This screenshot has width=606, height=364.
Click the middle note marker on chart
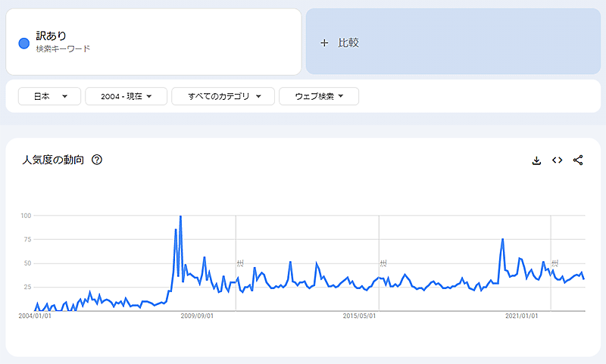pyautogui.click(x=383, y=263)
